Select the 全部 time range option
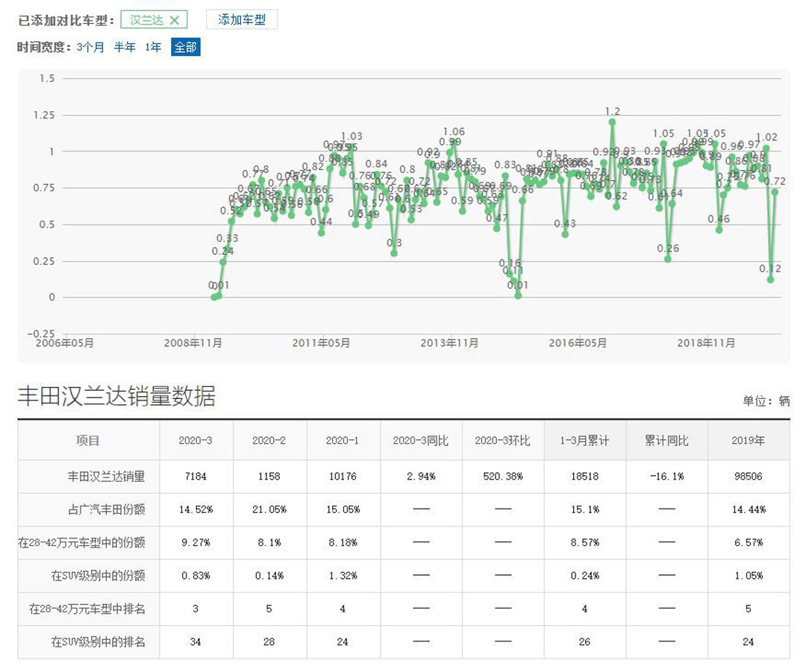Screen dimensions: 806x672 coord(185,47)
